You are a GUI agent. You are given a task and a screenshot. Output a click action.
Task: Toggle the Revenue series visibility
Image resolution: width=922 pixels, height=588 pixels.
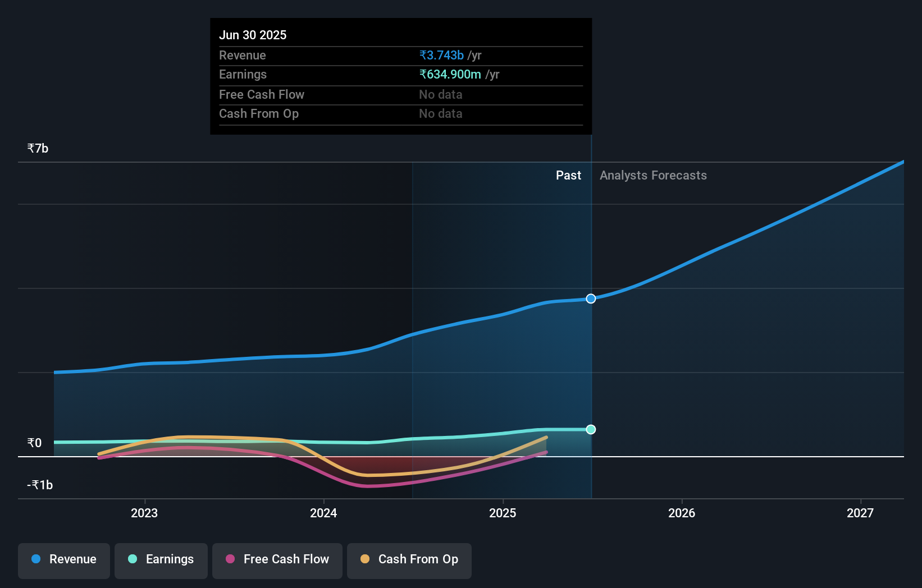click(x=63, y=561)
